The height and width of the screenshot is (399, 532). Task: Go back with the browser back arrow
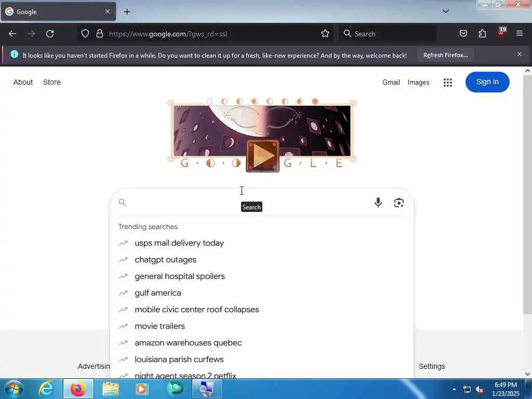pos(12,34)
